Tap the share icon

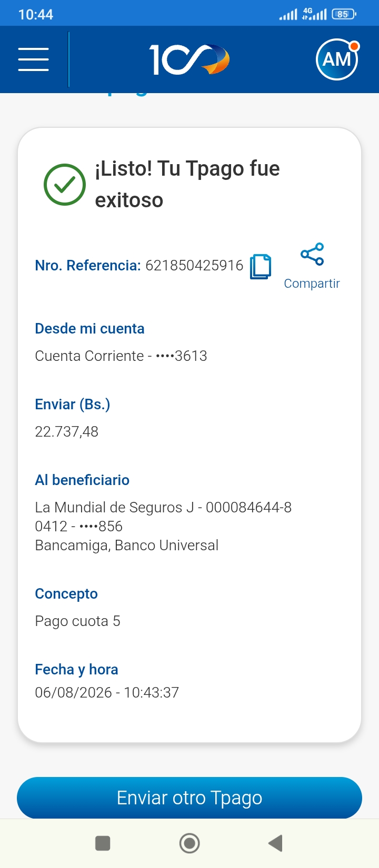point(312,255)
